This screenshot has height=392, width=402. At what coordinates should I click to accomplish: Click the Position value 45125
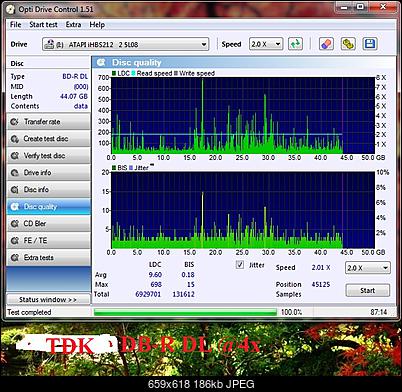(321, 285)
